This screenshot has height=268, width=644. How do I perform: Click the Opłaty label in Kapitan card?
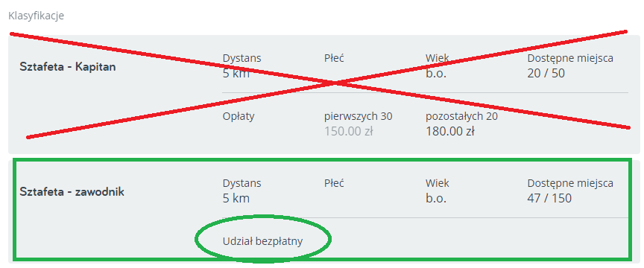[239, 117]
